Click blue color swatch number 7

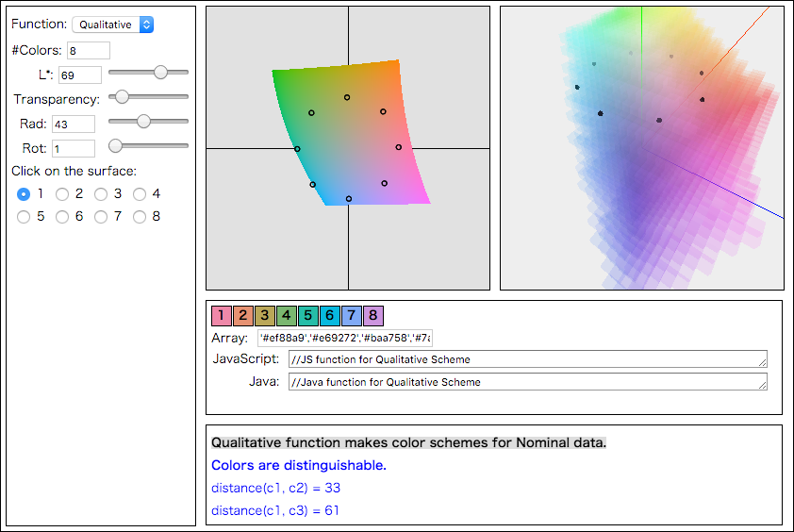(x=352, y=316)
